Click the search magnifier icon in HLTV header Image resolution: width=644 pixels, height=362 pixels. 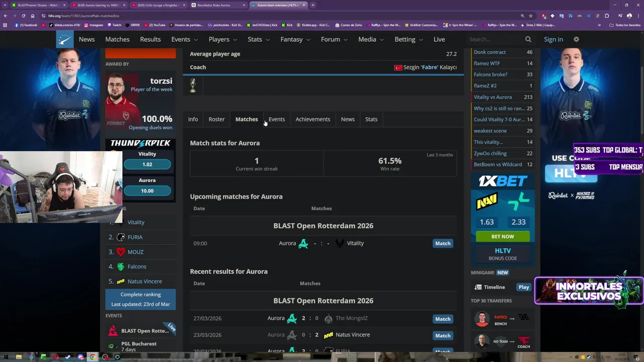528,39
